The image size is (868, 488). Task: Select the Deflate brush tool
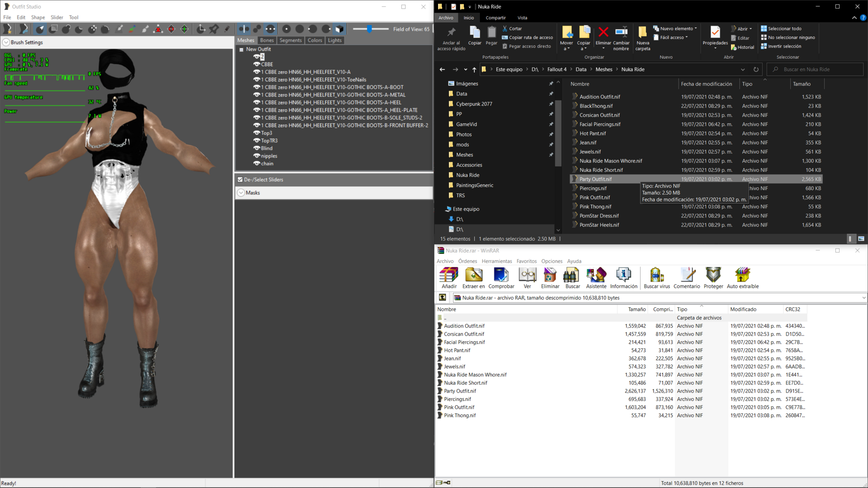pyautogui.click(x=79, y=29)
